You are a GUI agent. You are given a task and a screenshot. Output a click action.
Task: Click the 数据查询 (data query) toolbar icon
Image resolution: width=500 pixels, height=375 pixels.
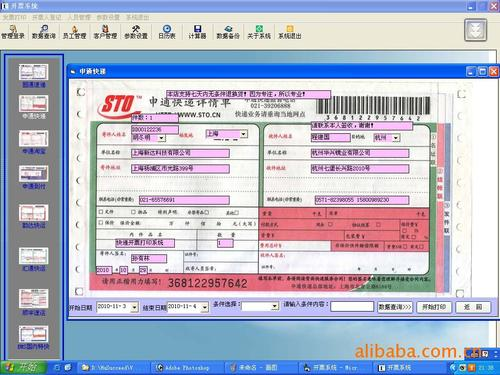(x=44, y=32)
